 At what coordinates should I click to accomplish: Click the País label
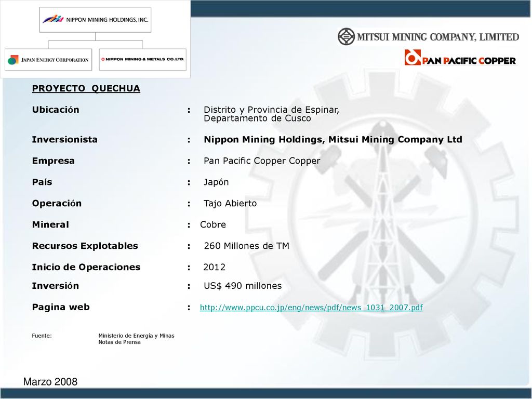(42, 182)
